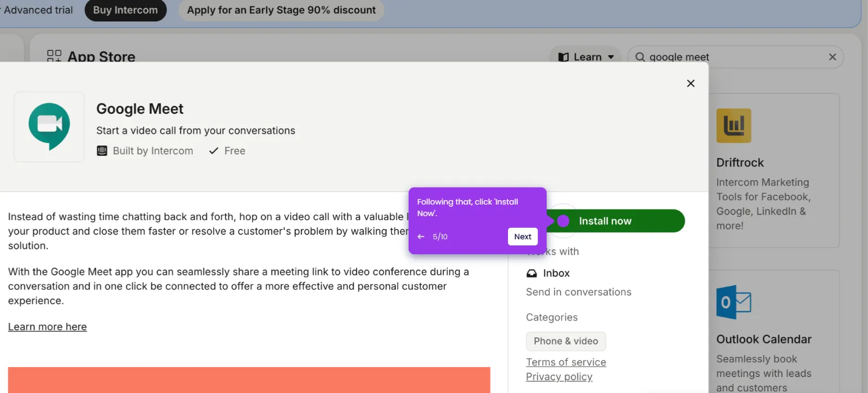868x393 pixels.
Task: Close the Google Meet app dialog
Action: point(690,83)
